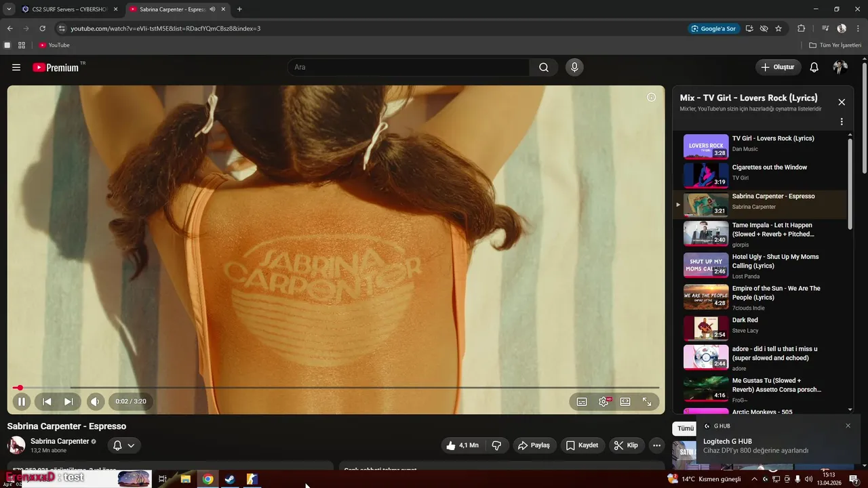Open the account avatar menu
This screenshot has height=488, width=868.
coord(840,67)
